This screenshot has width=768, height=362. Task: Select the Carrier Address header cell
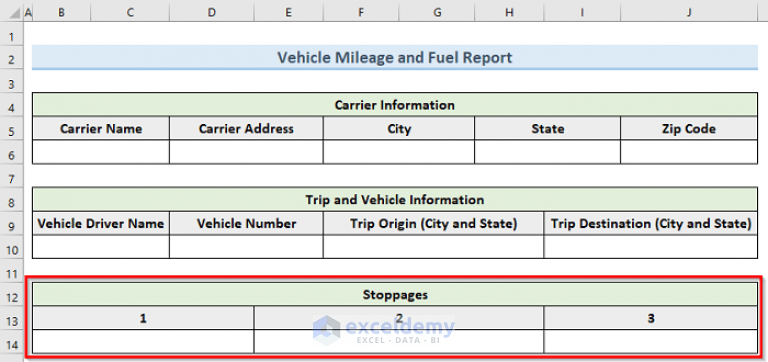click(246, 128)
